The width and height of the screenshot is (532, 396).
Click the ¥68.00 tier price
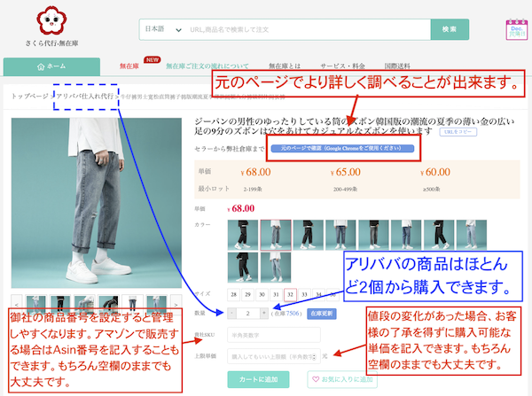coord(256,172)
